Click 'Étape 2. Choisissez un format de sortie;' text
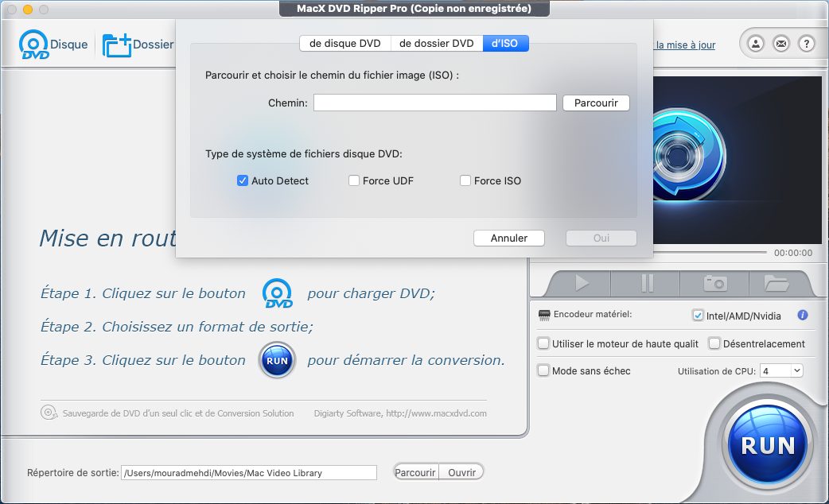Viewport: 829px width, 504px height. pyautogui.click(x=177, y=327)
